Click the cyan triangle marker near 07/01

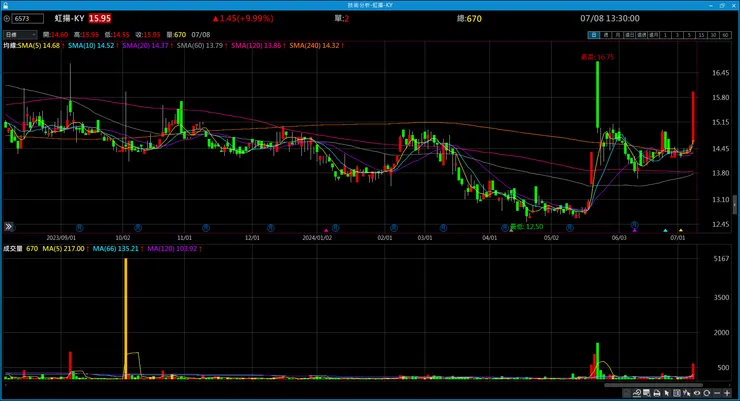665,230
